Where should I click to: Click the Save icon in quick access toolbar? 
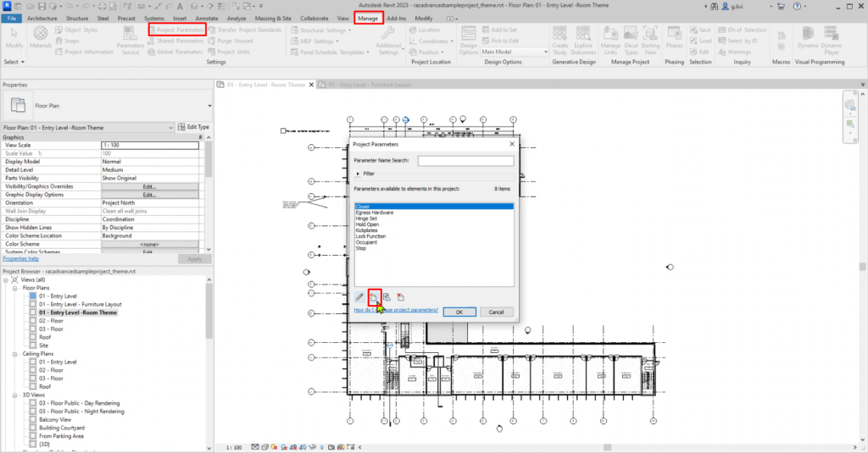(42, 6)
